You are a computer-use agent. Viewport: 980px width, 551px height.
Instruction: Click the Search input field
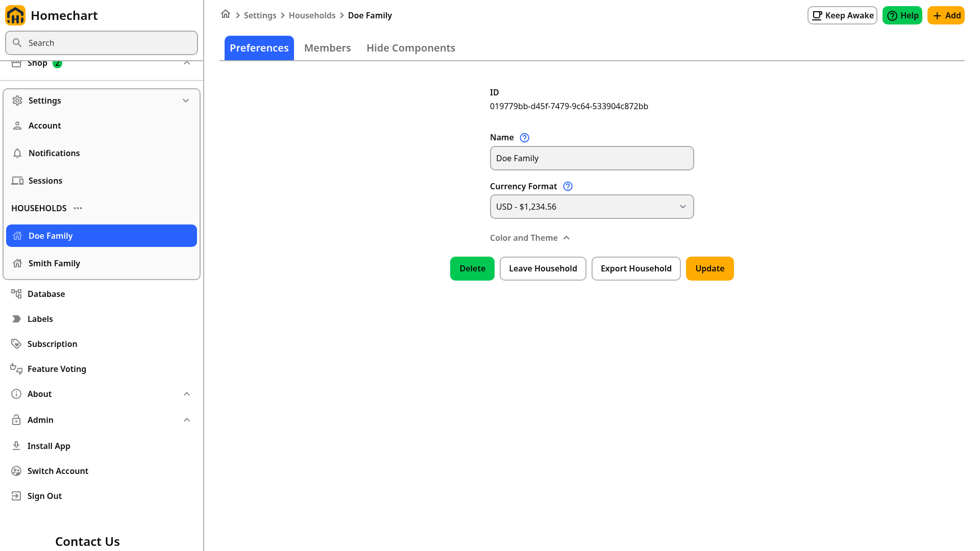(102, 43)
